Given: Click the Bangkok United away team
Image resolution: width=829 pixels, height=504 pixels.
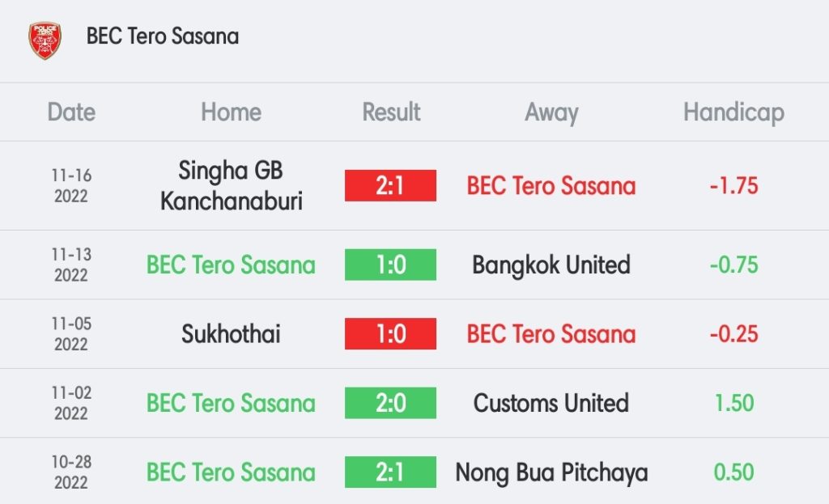Looking at the screenshot, I should pyautogui.click(x=551, y=265).
